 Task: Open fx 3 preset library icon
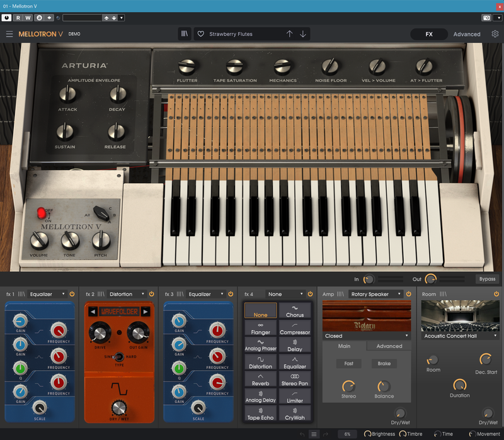(x=180, y=294)
